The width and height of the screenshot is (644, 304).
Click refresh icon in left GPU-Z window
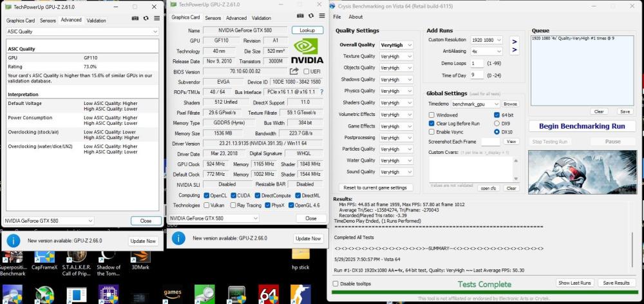point(146,19)
